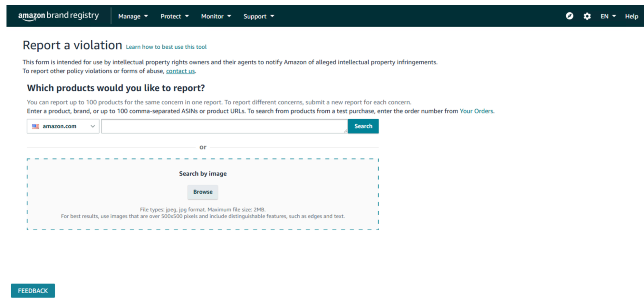Open 'Learn how to best use this tool'
This screenshot has height=302, width=644.
tap(166, 47)
